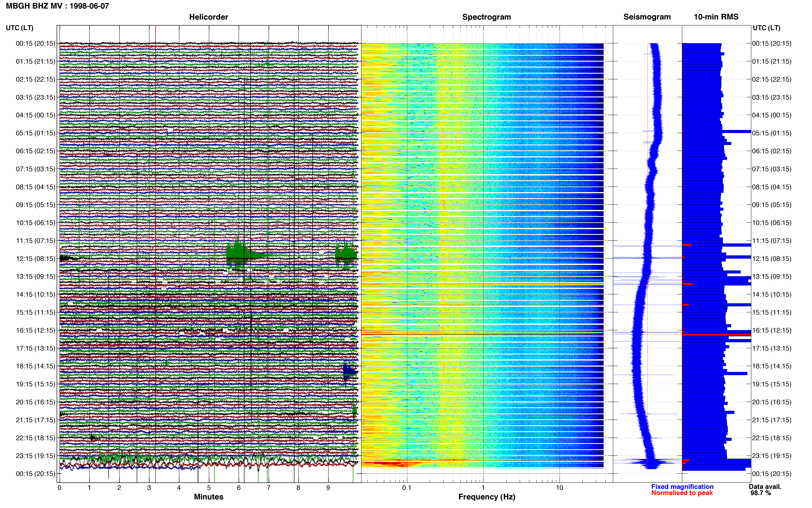The height and width of the screenshot is (508, 812).
Task: Click the long red RMS bar near 16:15
Action: click(x=717, y=335)
